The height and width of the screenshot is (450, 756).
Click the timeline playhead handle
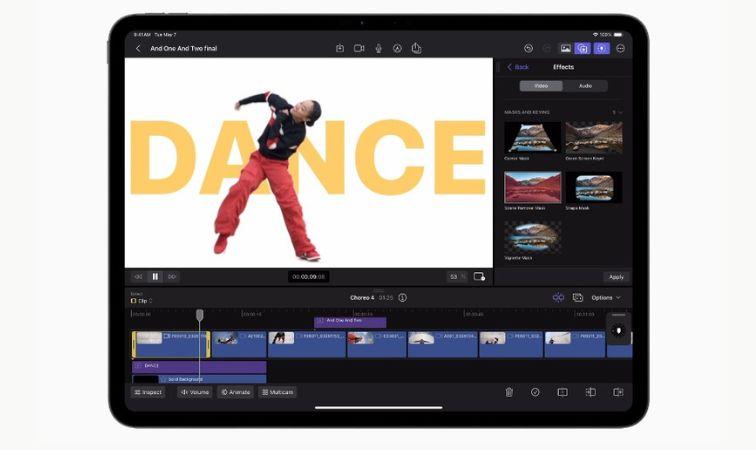click(x=200, y=315)
